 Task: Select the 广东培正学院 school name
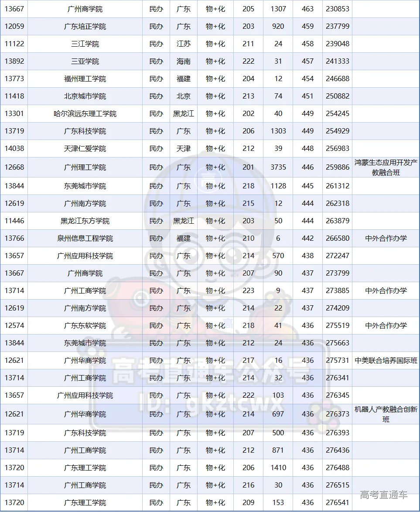(85, 27)
